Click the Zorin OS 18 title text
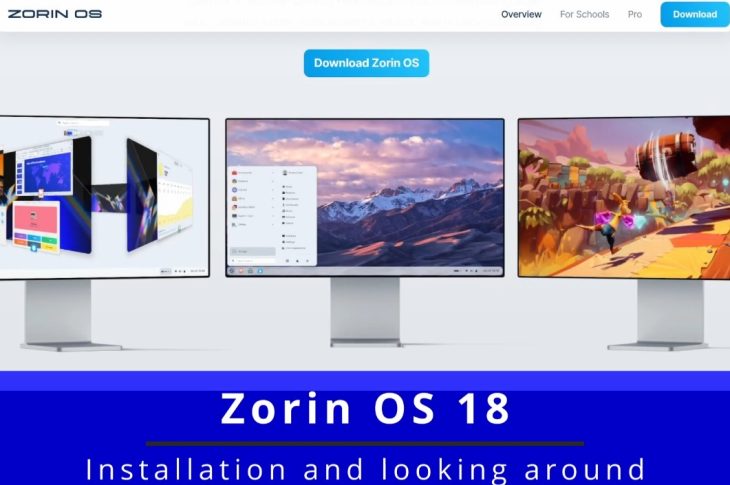Viewport: 730px width, 485px height. pyautogui.click(x=365, y=410)
